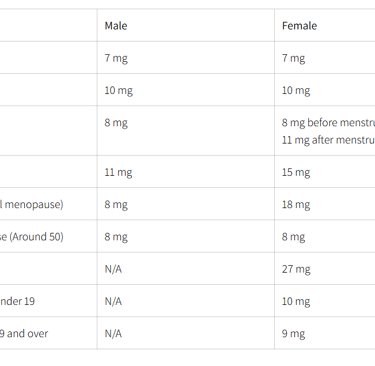Click the Around 50 row label
Screen dimensions: 375x366
click(x=32, y=237)
